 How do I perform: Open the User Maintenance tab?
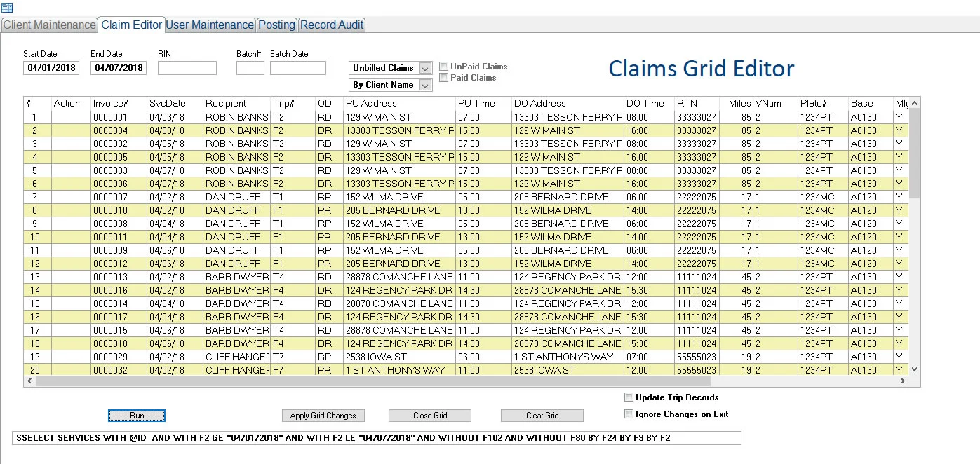[x=210, y=25]
